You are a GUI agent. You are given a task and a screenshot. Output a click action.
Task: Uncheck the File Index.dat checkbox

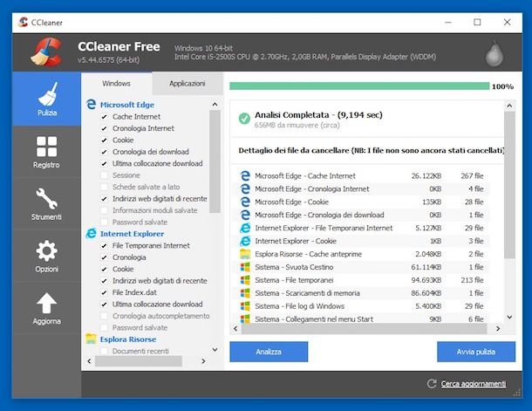[x=104, y=292]
